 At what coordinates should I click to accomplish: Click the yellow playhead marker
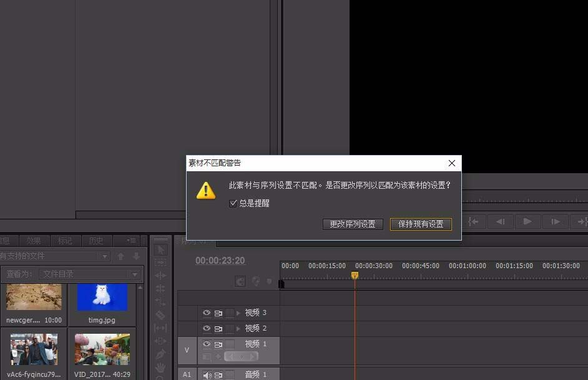tap(355, 275)
